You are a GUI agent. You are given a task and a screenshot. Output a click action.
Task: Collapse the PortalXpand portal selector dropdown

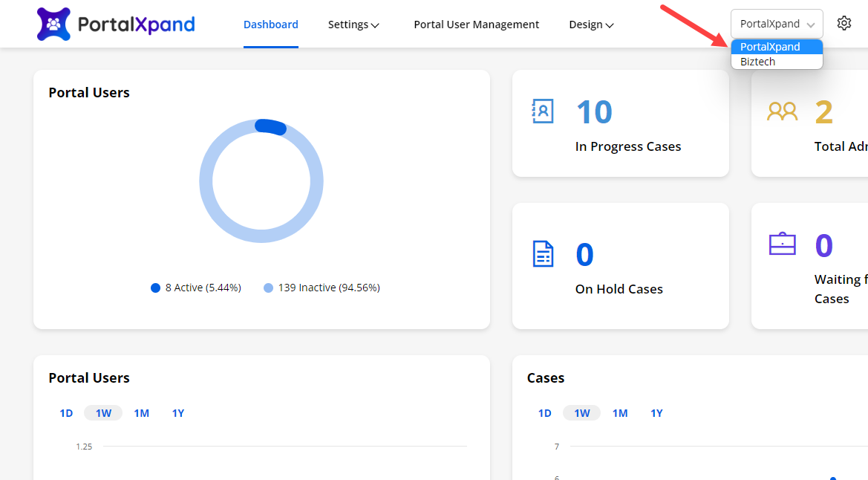point(777,24)
